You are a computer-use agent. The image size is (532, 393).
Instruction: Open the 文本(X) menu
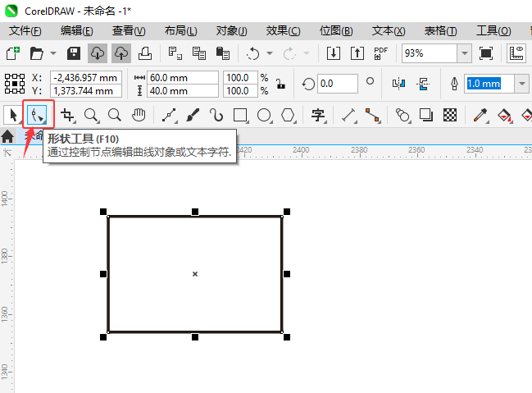389,31
